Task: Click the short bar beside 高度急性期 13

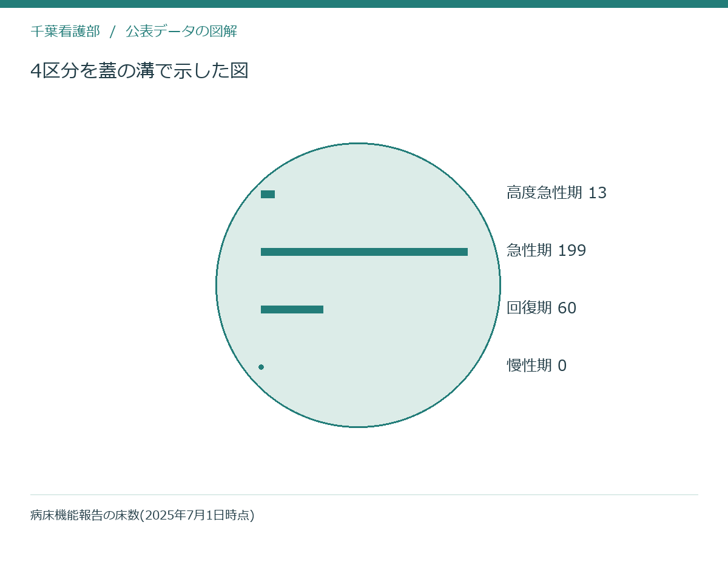Action: pyautogui.click(x=268, y=194)
